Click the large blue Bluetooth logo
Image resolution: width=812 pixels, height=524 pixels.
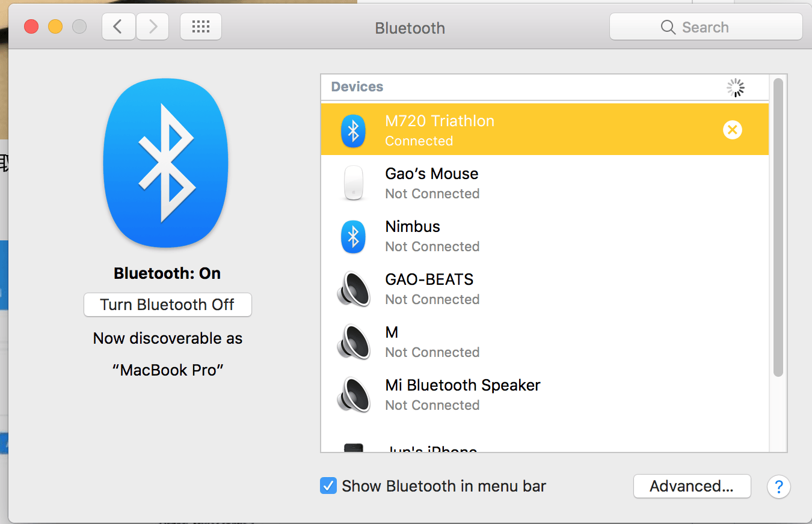click(x=166, y=163)
